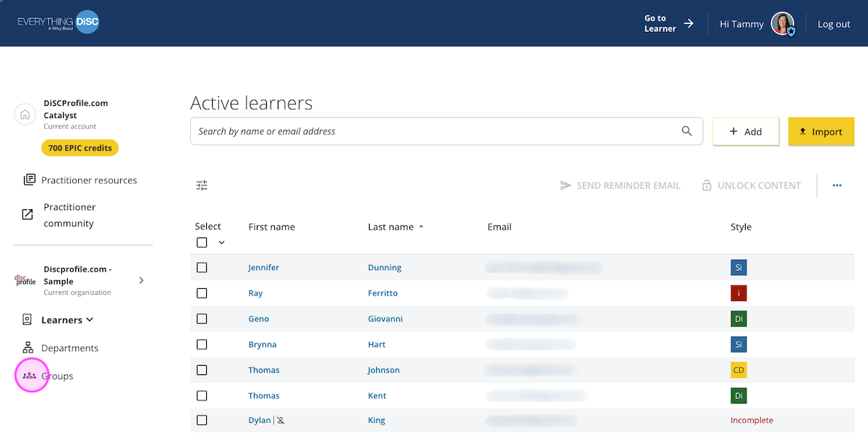The height and width of the screenshot is (433, 868).
Task: Open the Brynna first name link
Action: point(262,344)
